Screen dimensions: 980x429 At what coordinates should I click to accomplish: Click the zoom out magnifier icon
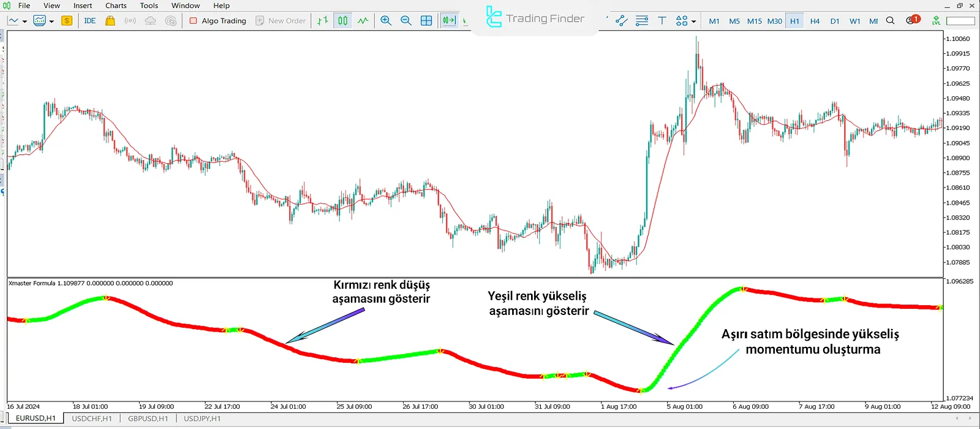click(x=405, y=20)
